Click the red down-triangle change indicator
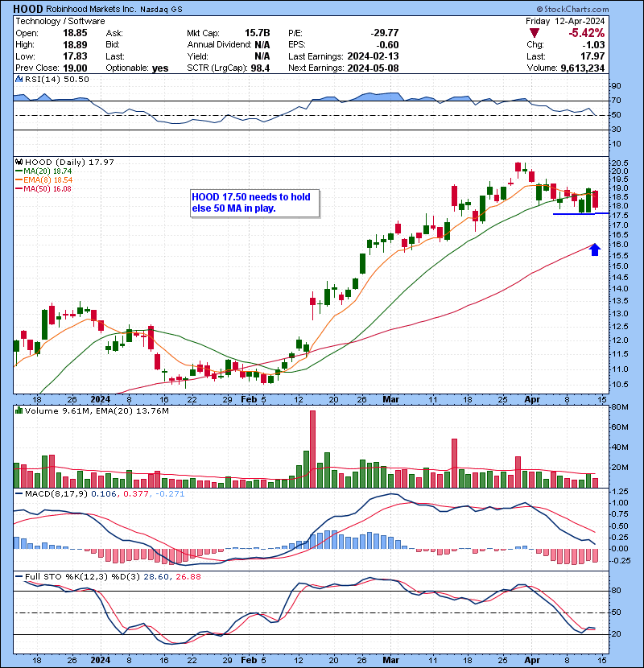The width and height of the screenshot is (644, 668). (x=534, y=33)
